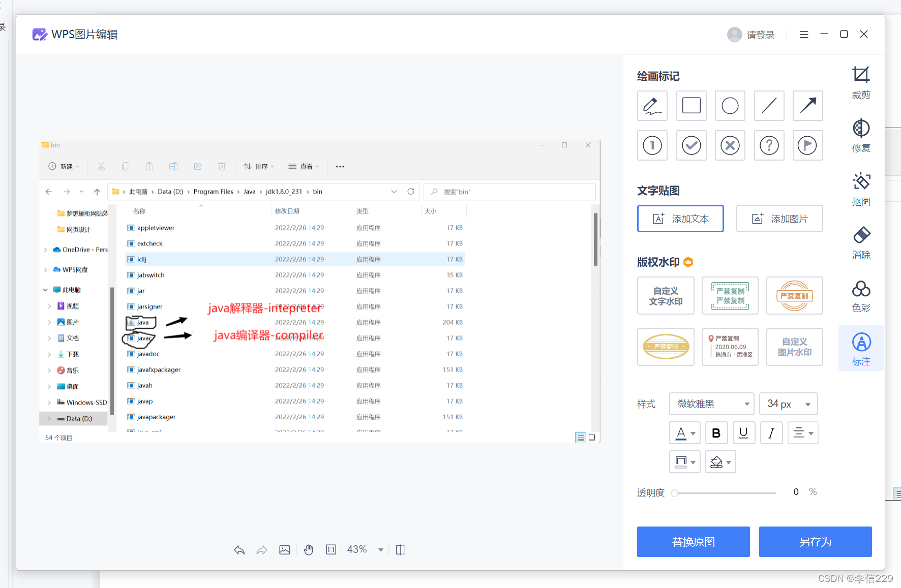Select the freehand pencil drawing tool

(x=652, y=106)
